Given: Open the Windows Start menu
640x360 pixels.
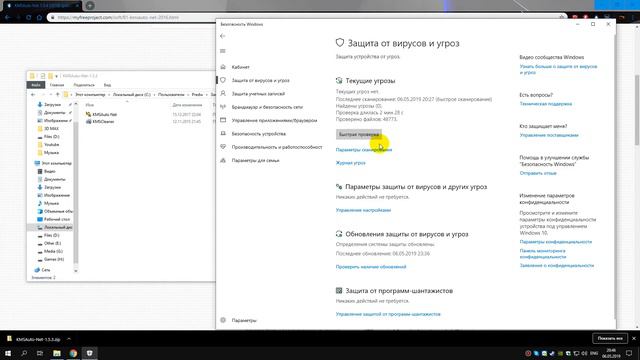Looking at the screenshot, I should pos(8,353).
